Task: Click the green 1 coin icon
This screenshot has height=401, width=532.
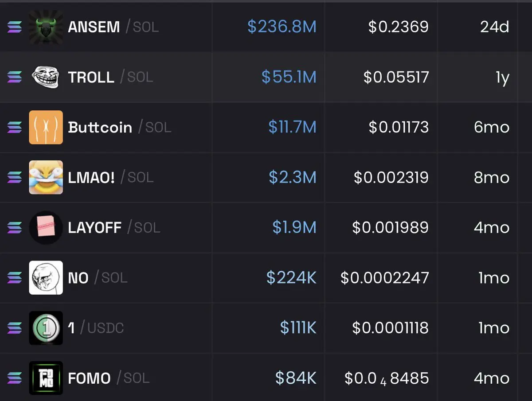Action: coord(46,328)
